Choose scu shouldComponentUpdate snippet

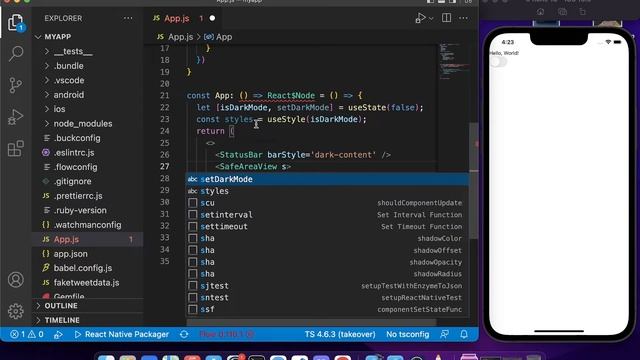(327, 203)
